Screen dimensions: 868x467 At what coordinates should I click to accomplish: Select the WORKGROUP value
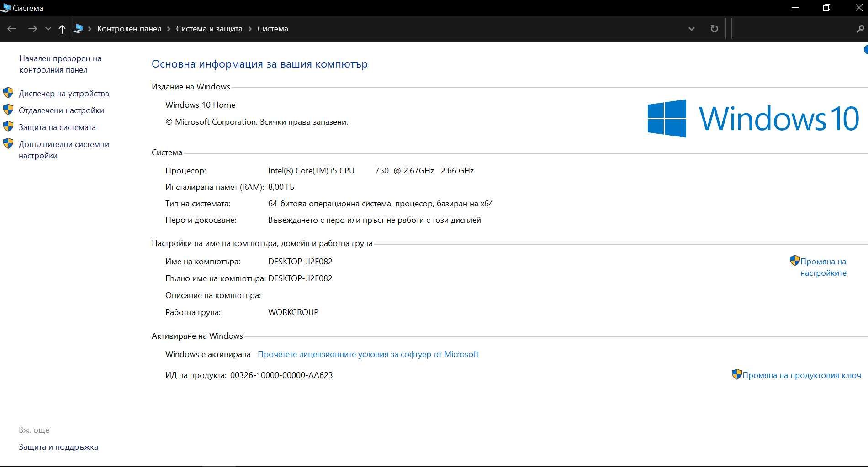[293, 312]
